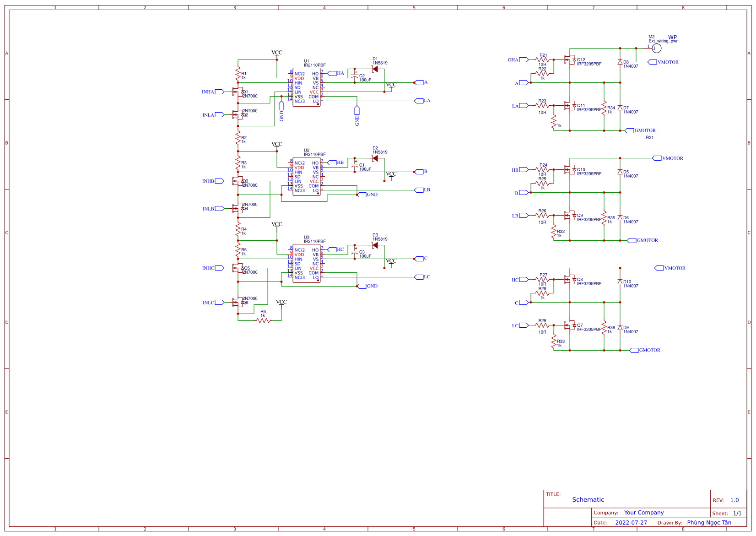The image size is (756, 536).
Task: Click the INLC input port flag
Action: (x=219, y=302)
